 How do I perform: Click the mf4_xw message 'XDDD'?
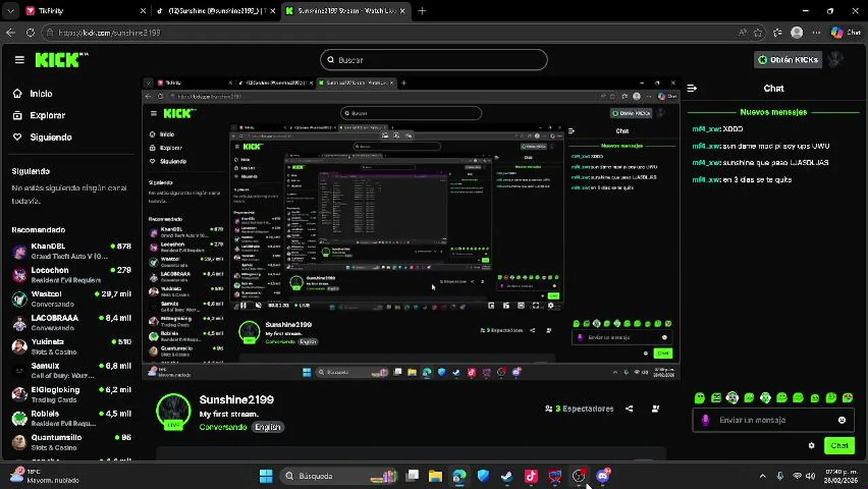(x=717, y=129)
